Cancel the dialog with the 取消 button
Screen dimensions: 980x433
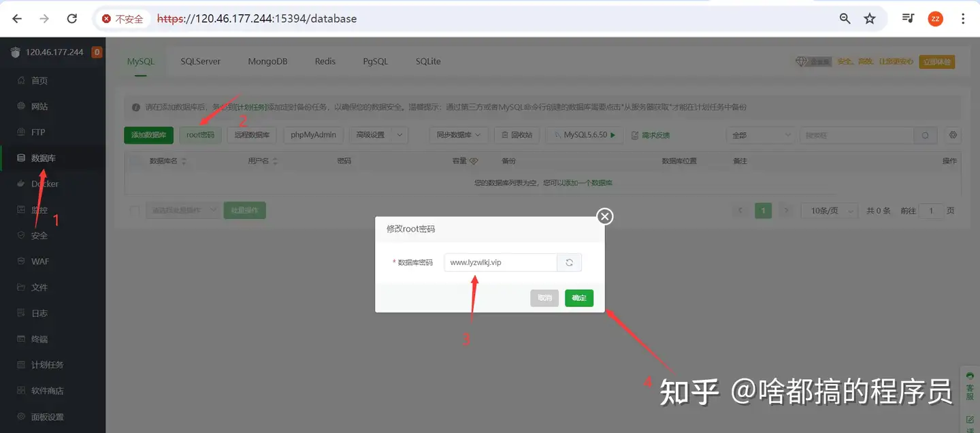click(x=544, y=298)
